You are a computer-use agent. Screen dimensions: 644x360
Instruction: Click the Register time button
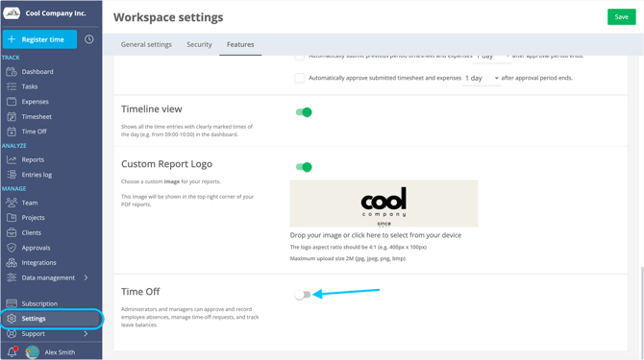pos(39,39)
